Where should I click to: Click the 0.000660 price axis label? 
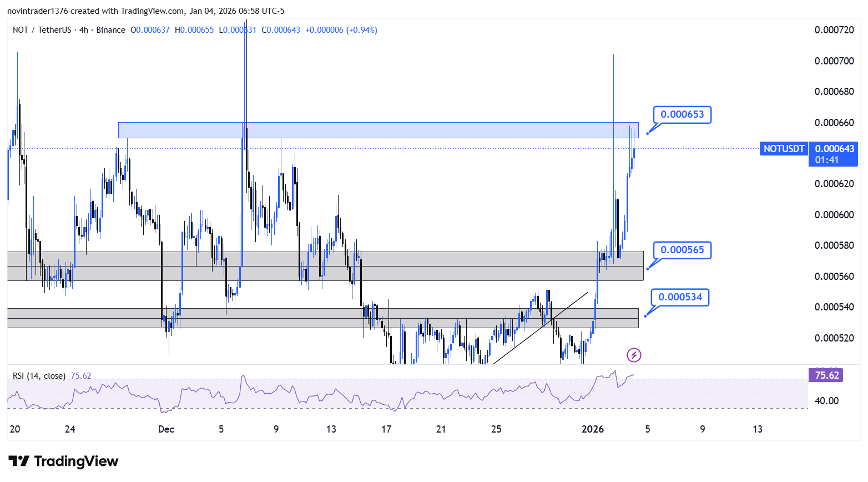[x=834, y=123]
